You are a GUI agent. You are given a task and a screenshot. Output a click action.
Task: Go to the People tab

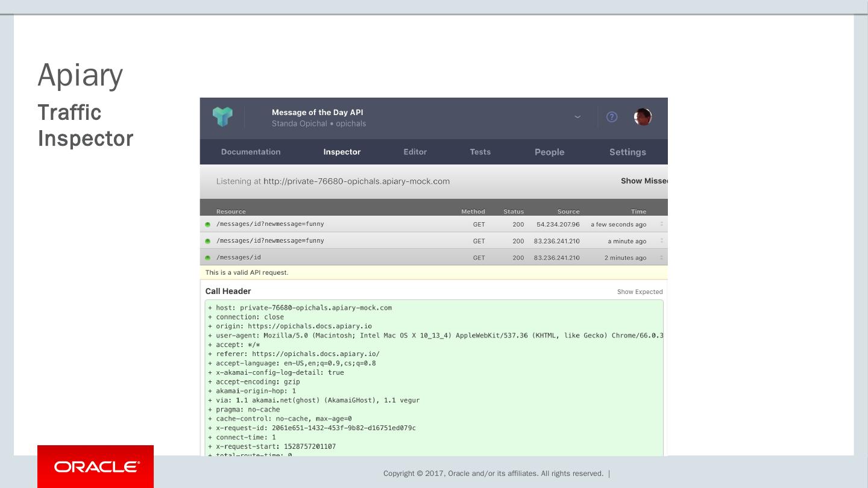pyautogui.click(x=550, y=152)
